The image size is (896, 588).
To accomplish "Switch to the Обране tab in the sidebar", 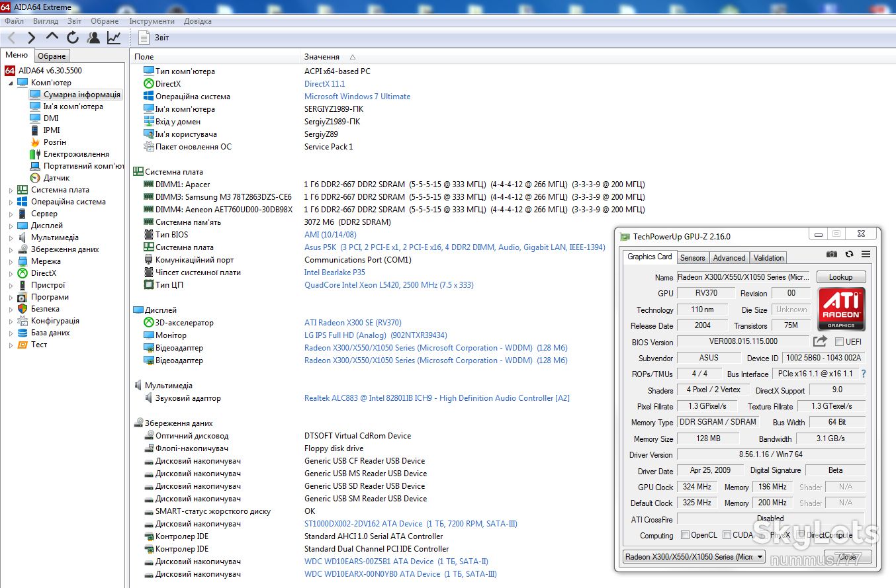I will coord(52,56).
